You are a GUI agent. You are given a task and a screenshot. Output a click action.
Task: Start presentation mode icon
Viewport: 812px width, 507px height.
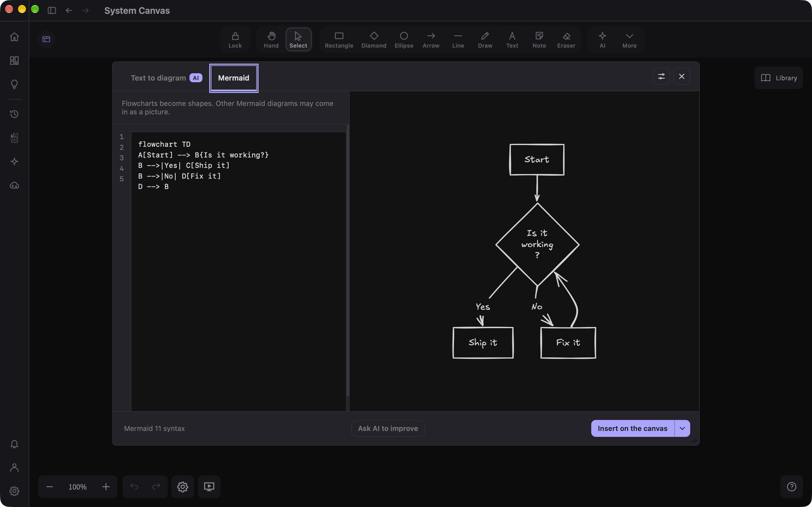click(209, 486)
